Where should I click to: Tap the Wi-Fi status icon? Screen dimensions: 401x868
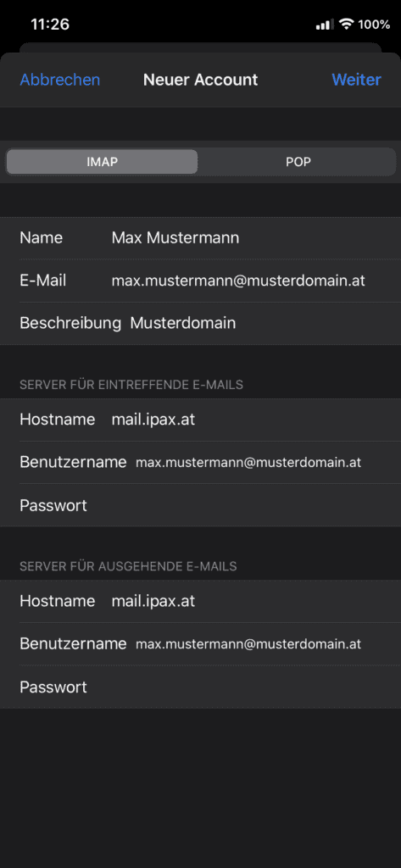(x=347, y=24)
